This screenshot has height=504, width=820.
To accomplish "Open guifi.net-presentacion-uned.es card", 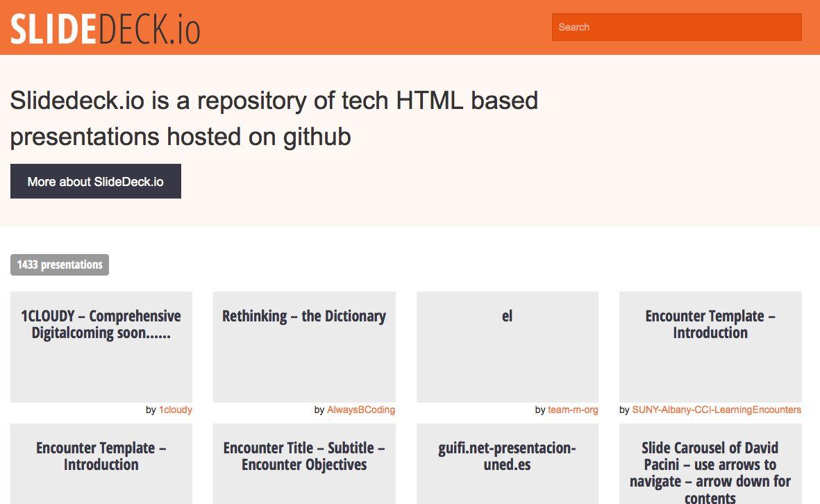I will coord(508,464).
